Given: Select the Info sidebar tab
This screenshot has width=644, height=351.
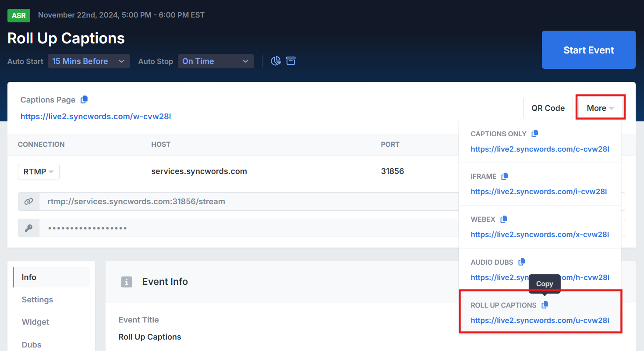Looking at the screenshot, I should pos(51,277).
